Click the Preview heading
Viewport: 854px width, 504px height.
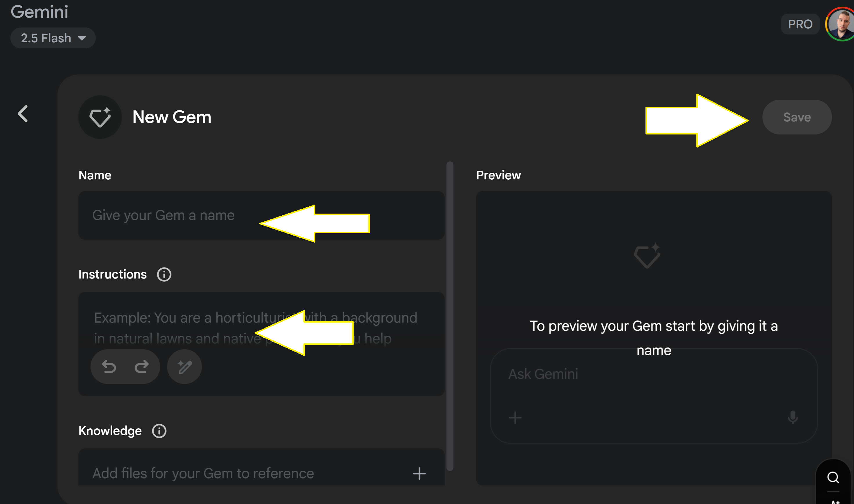tap(499, 175)
